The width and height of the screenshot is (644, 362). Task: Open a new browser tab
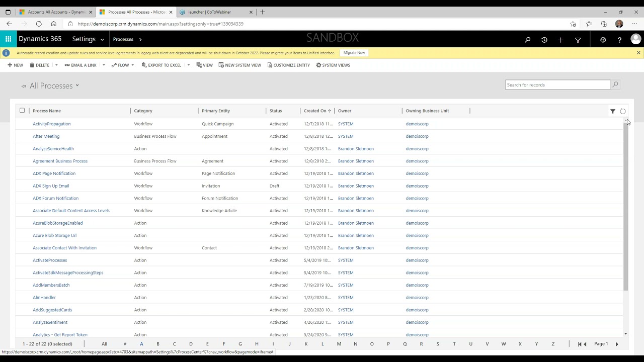click(x=262, y=12)
